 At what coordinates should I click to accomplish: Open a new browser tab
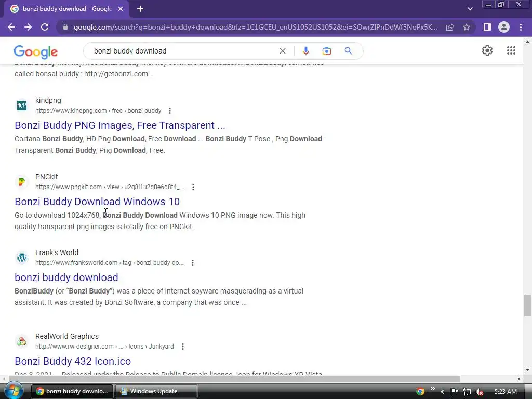click(x=140, y=9)
